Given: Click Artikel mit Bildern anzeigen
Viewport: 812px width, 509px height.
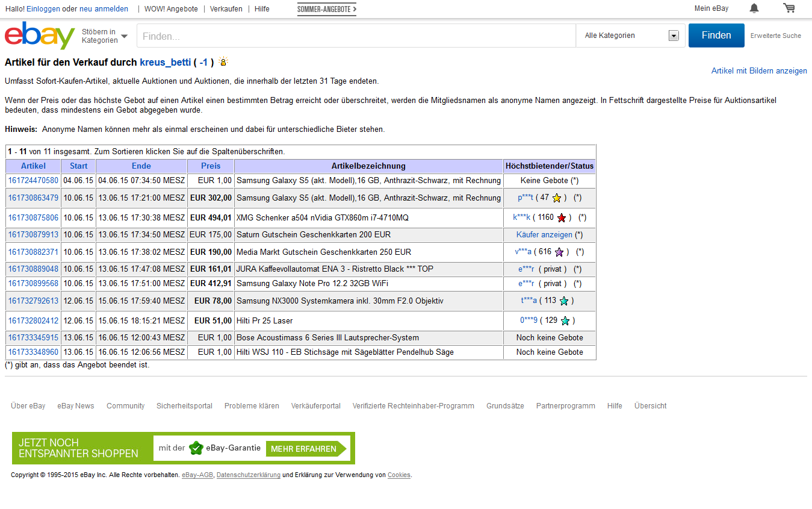Looking at the screenshot, I should tap(759, 70).
